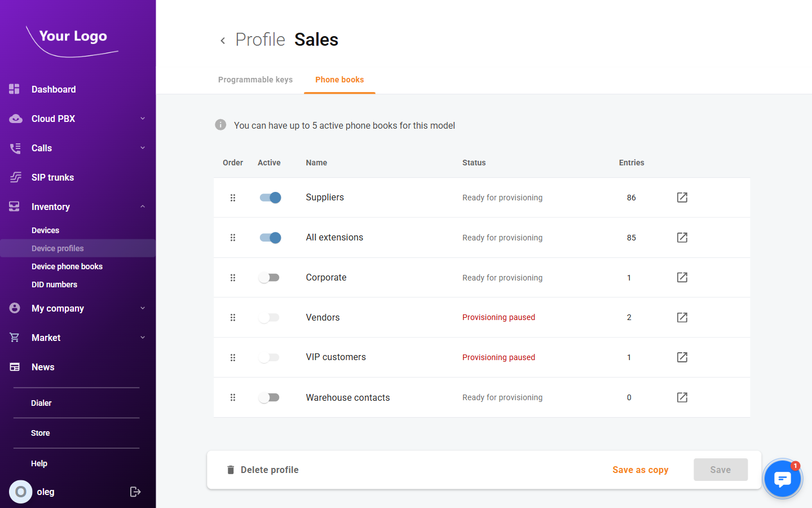Disable the Suppliers phone book toggle
Viewport: 812px width, 508px height.
270,198
